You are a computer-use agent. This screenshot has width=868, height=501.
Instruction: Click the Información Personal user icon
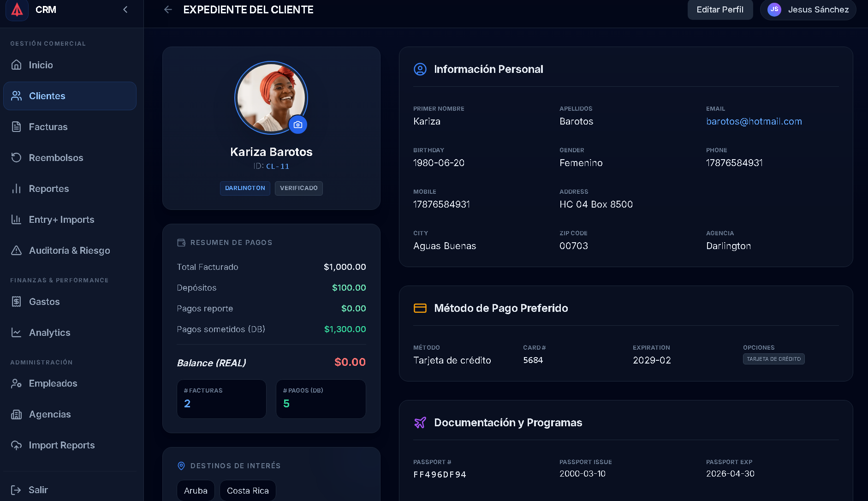coord(420,69)
